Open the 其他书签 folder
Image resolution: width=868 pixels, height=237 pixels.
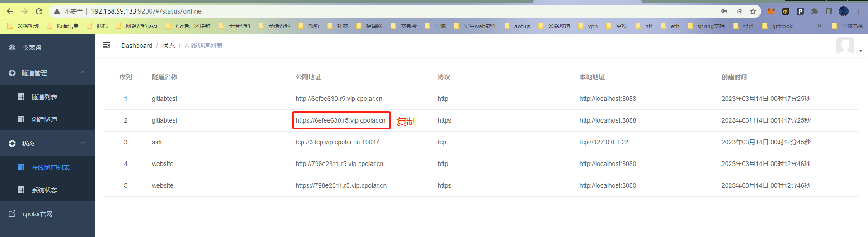click(848, 26)
